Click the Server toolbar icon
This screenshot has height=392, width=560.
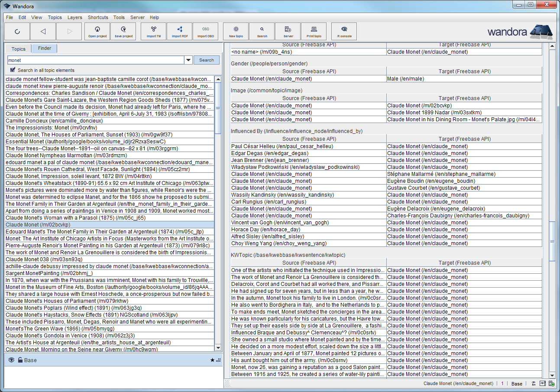[x=288, y=31]
